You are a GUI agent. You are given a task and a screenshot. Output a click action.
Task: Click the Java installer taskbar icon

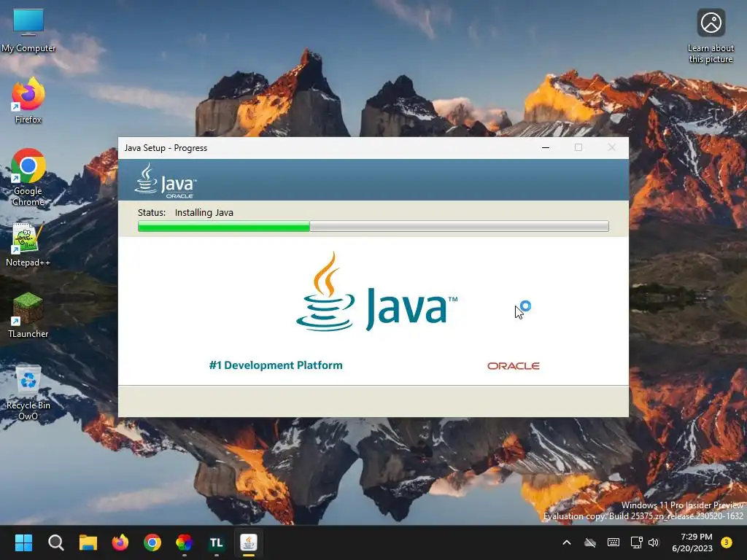click(x=249, y=542)
